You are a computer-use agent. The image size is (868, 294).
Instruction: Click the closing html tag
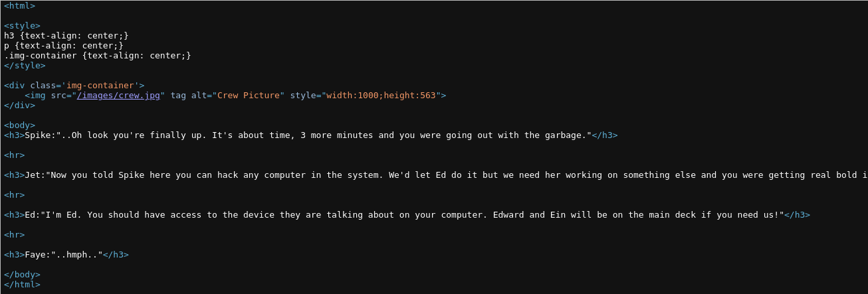(22, 285)
